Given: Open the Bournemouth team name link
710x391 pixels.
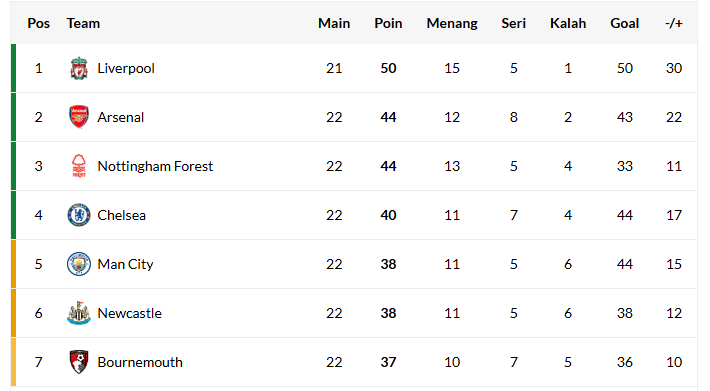Looking at the screenshot, I should click(140, 362).
